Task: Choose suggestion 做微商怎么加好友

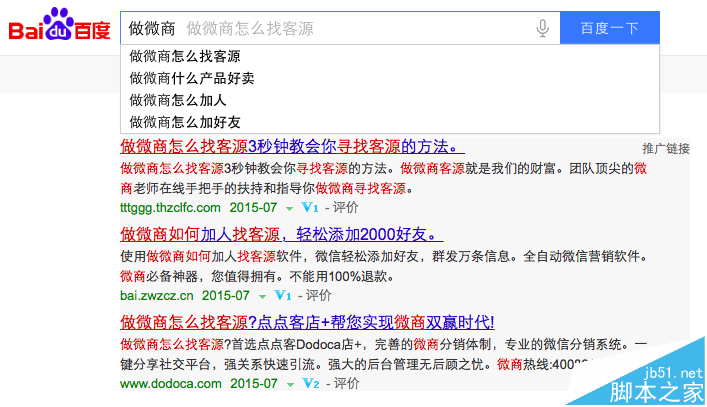Action: 185,122
